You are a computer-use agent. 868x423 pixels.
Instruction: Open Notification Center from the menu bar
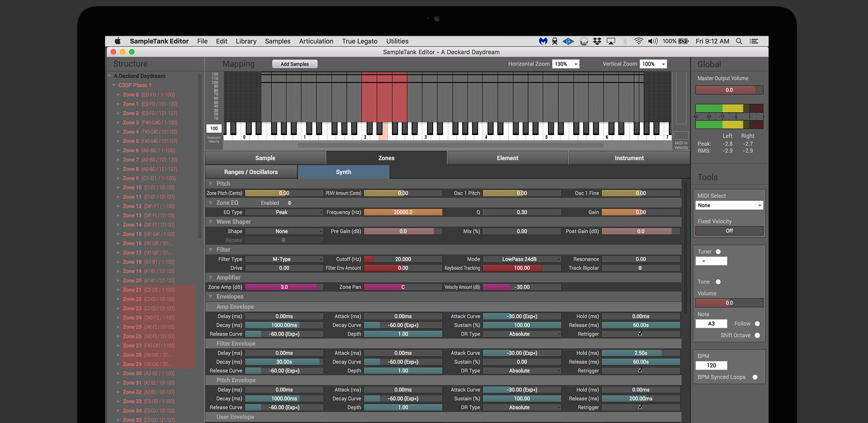coord(754,41)
